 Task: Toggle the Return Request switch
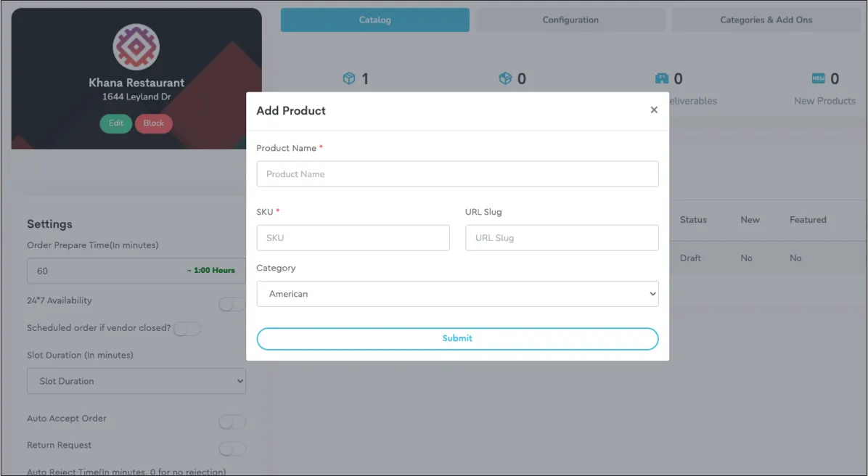tap(232, 448)
